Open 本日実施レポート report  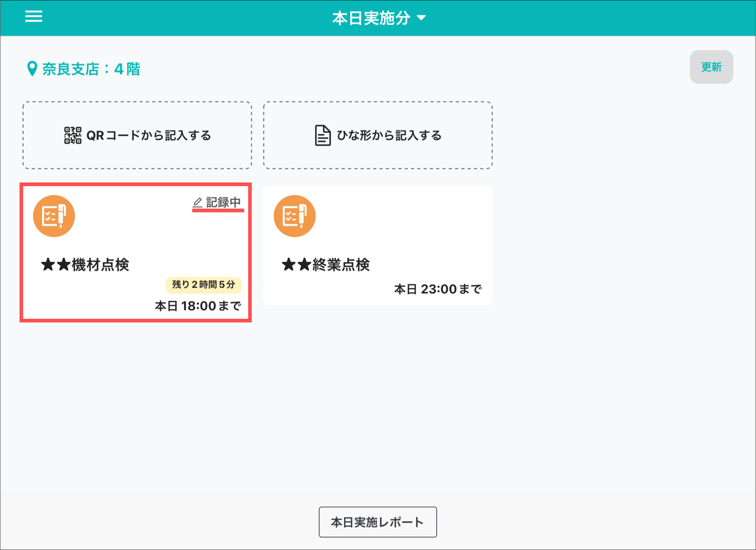point(378,522)
